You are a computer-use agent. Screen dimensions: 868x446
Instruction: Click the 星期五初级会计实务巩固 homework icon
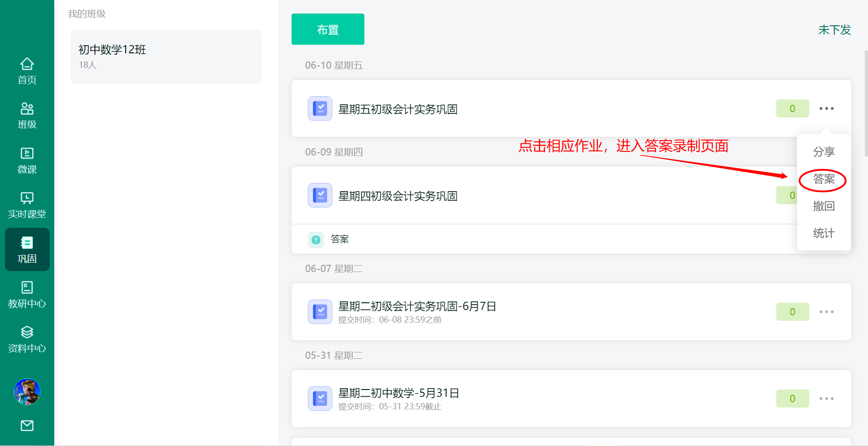pyautogui.click(x=320, y=108)
